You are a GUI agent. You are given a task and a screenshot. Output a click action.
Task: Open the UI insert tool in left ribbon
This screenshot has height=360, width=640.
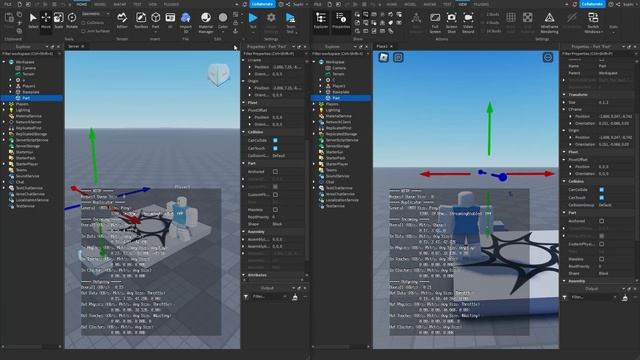[x=170, y=20]
